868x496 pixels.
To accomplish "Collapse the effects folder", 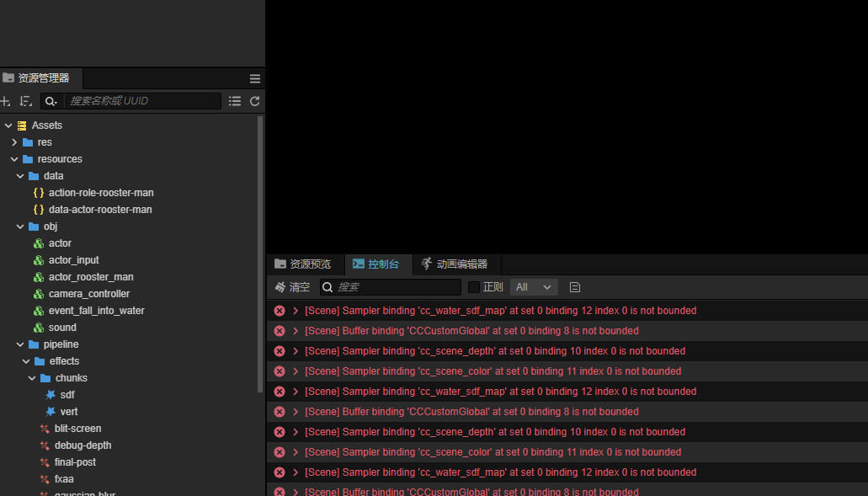I will point(26,361).
